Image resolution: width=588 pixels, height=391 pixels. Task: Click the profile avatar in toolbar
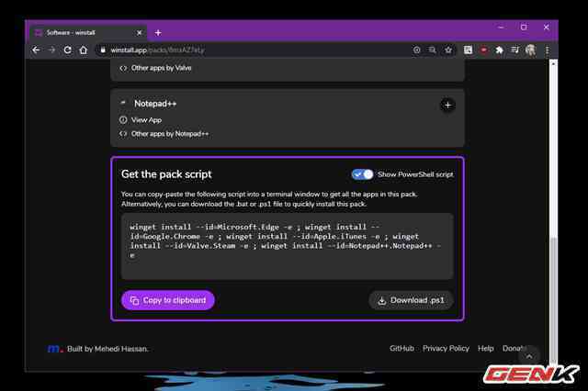531,50
